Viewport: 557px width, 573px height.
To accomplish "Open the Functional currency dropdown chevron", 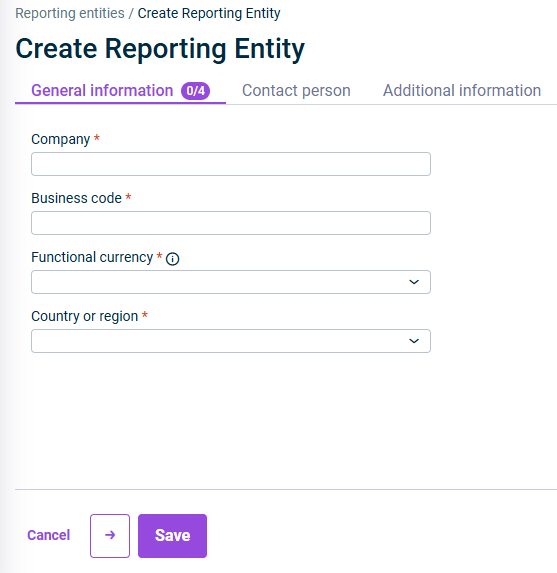I will click(414, 282).
